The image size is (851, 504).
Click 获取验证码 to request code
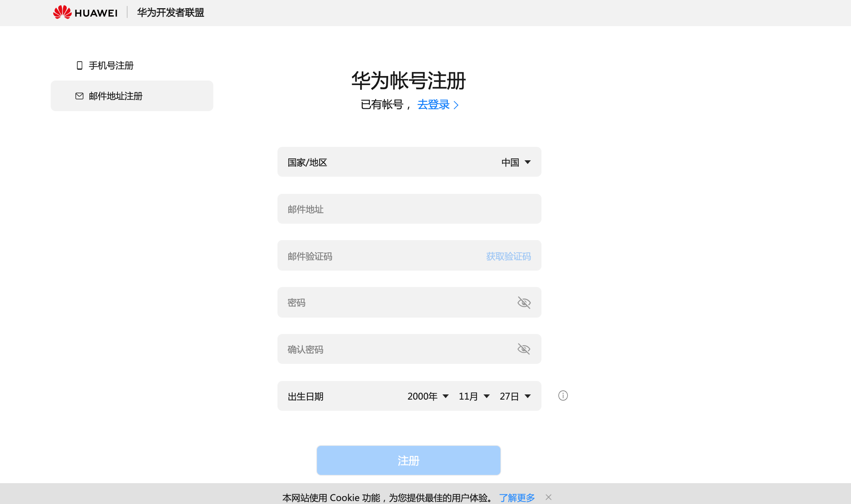pyautogui.click(x=508, y=256)
